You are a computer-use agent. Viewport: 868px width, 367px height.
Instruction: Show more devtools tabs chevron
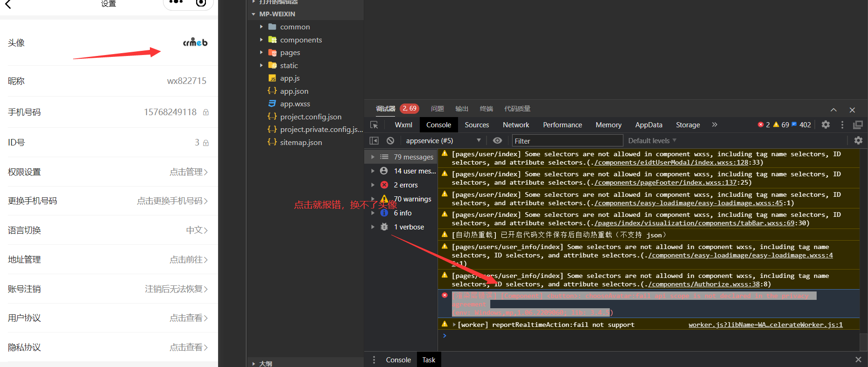pyautogui.click(x=714, y=125)
